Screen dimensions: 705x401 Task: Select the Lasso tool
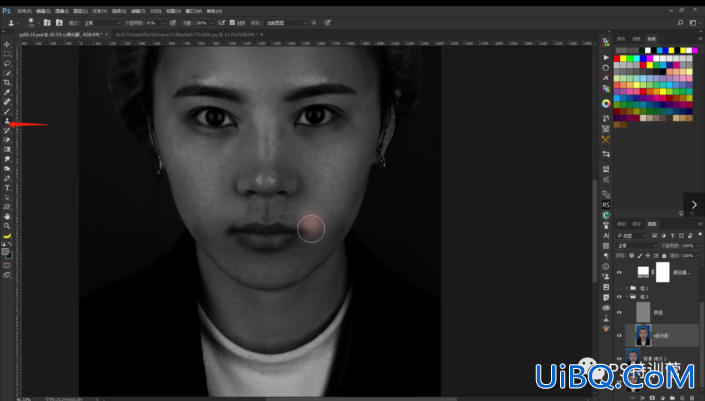[x=7, y=63]
